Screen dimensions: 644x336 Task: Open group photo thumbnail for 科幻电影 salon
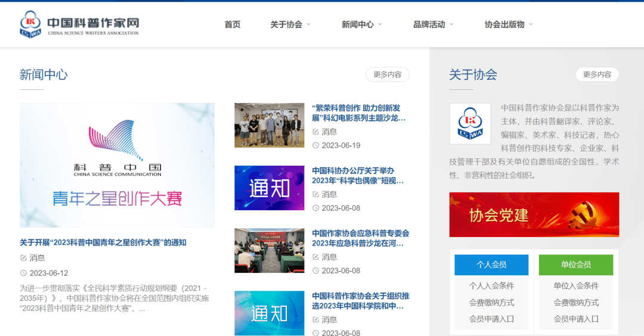click(270, 125)
